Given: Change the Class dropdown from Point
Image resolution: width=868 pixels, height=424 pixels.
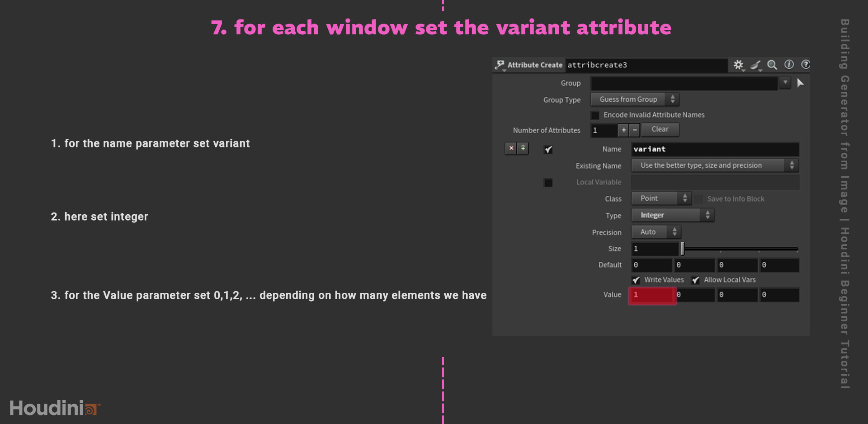Looking at the screenshot, I should [x=660, y=198].
